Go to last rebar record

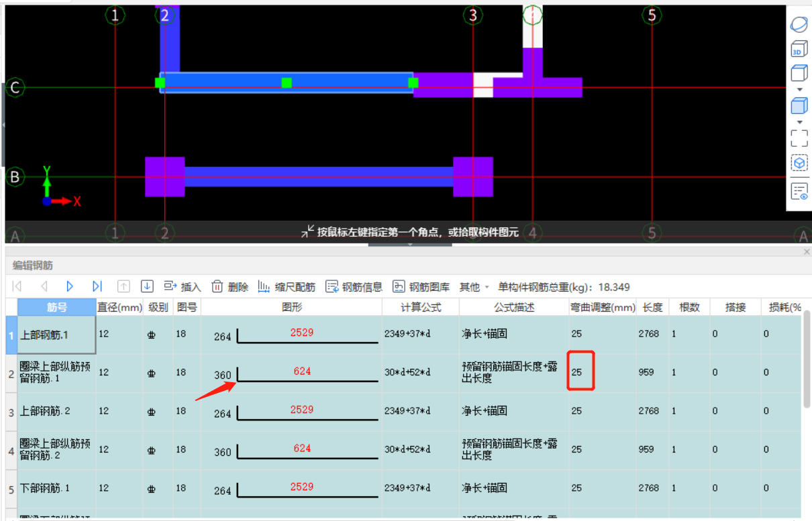click(x=97, y=286)
